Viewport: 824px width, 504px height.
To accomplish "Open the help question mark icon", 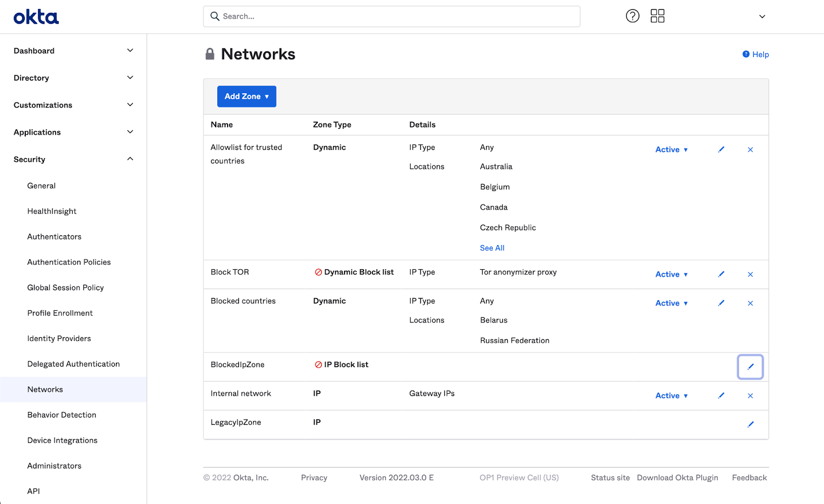I will click(x=632, y=16).
